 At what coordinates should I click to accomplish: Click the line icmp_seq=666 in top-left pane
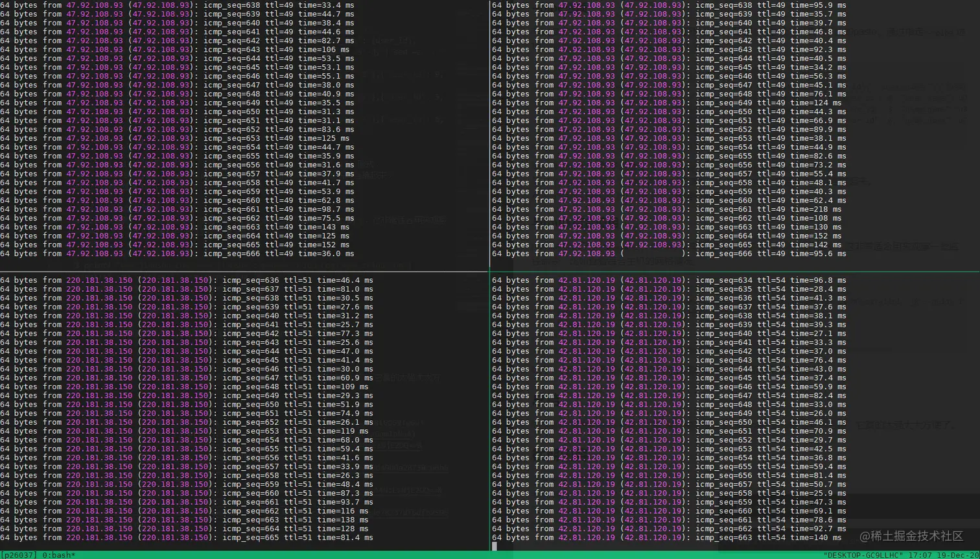coord(233,254)
